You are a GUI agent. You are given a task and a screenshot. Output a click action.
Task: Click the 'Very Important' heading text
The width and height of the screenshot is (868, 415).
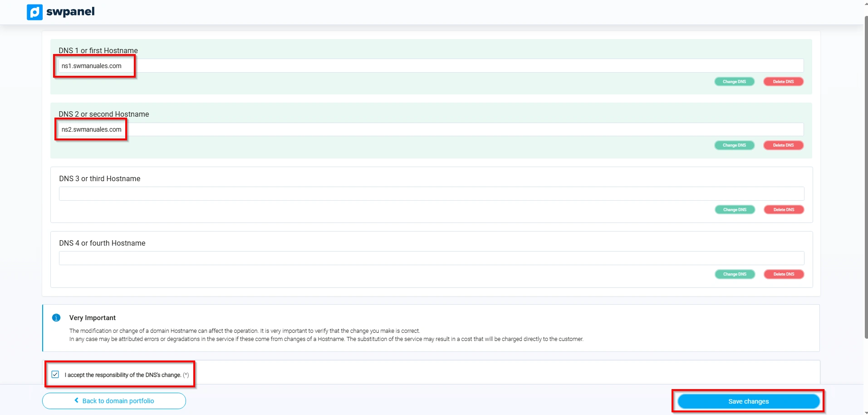point(93,318)
